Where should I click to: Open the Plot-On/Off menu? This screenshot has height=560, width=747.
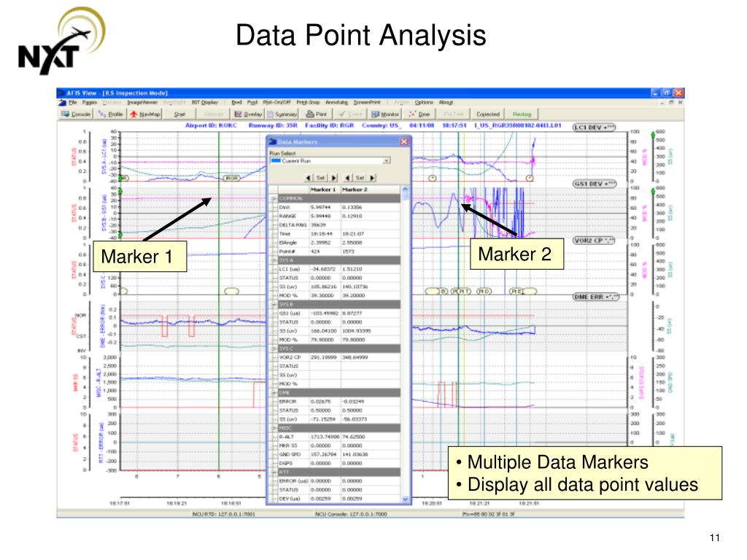click(x=276, y=102)
